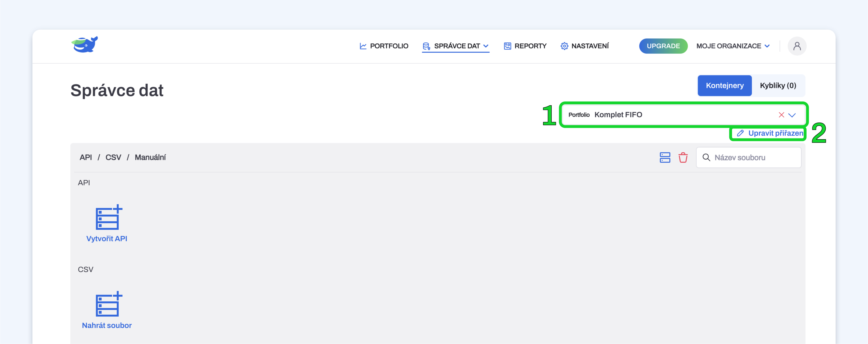This screenshot has height=344, width=868.
Task: Click the search magnifier icon
Action: coord(706,157)
